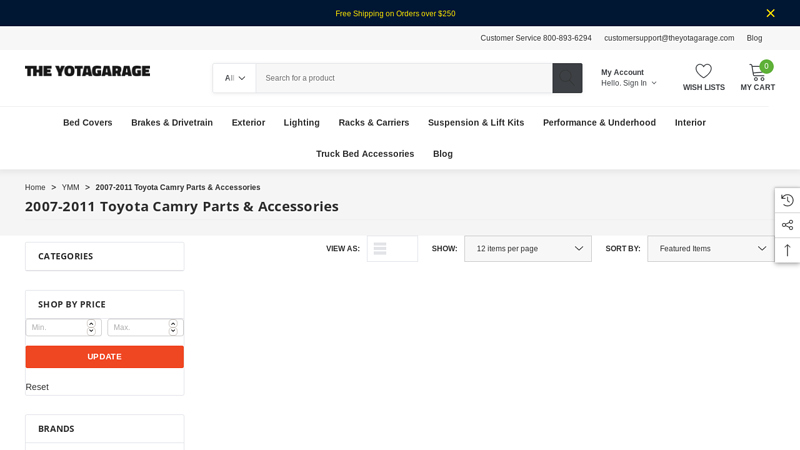Viewport: 800px width, 450px height.
Task: Click customer support email link
Action: 669,38
